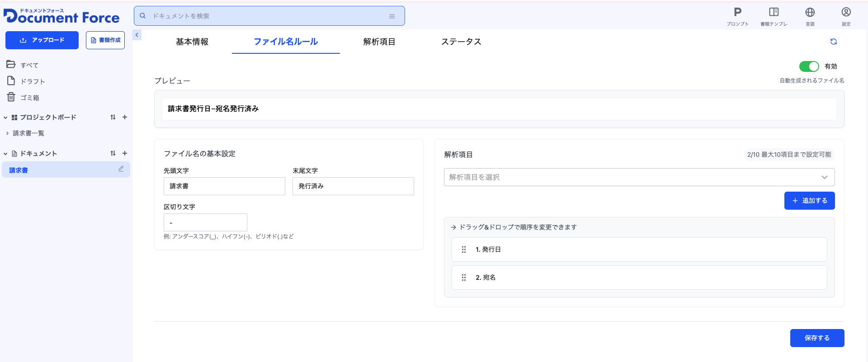This screenshot has height=362, width=868.
Task: Click the search magnifier icon
Action: point(142,16)
